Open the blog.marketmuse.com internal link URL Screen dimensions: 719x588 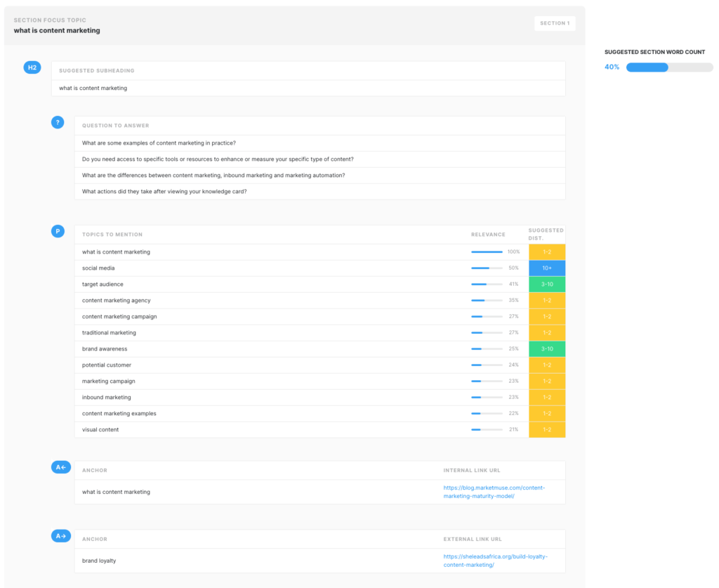494,492
